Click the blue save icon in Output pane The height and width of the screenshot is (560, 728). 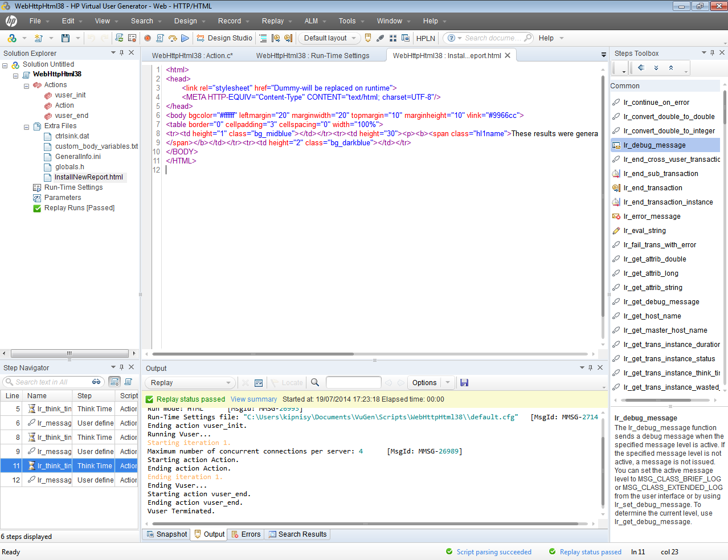point(464,382)
